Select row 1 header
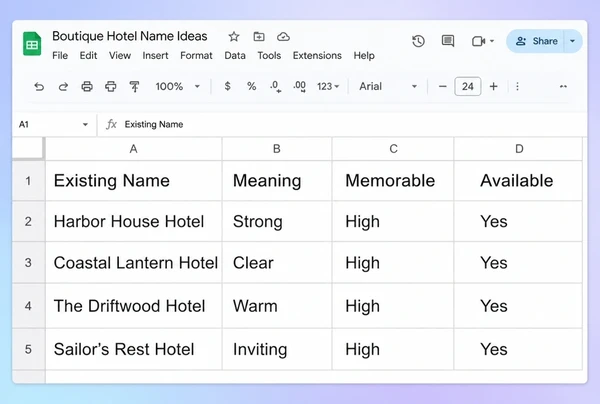The image size is (600, 404). point(28,181)
